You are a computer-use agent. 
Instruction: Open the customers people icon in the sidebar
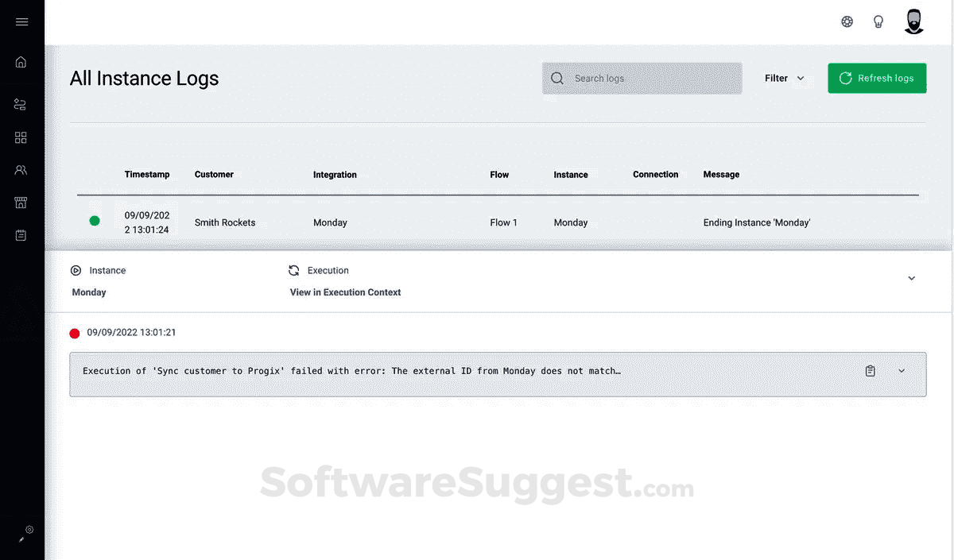tap(21, 170)
